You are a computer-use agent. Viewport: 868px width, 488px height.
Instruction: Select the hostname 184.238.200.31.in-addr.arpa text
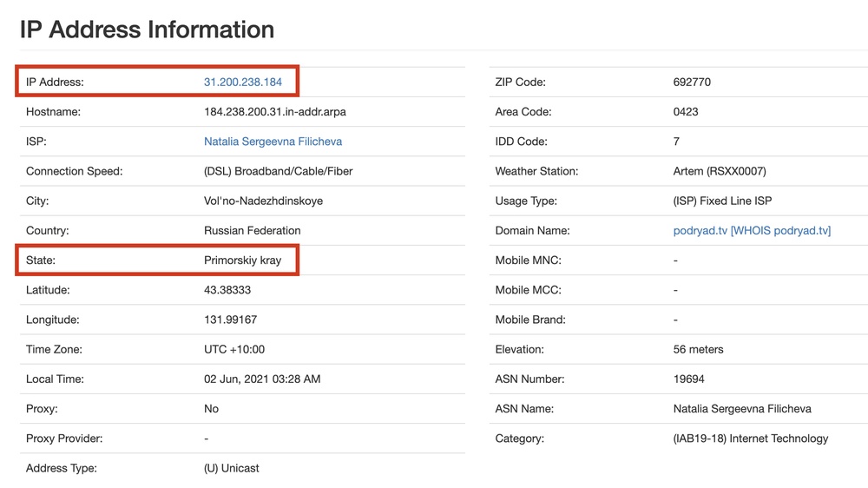pos(275,112)
